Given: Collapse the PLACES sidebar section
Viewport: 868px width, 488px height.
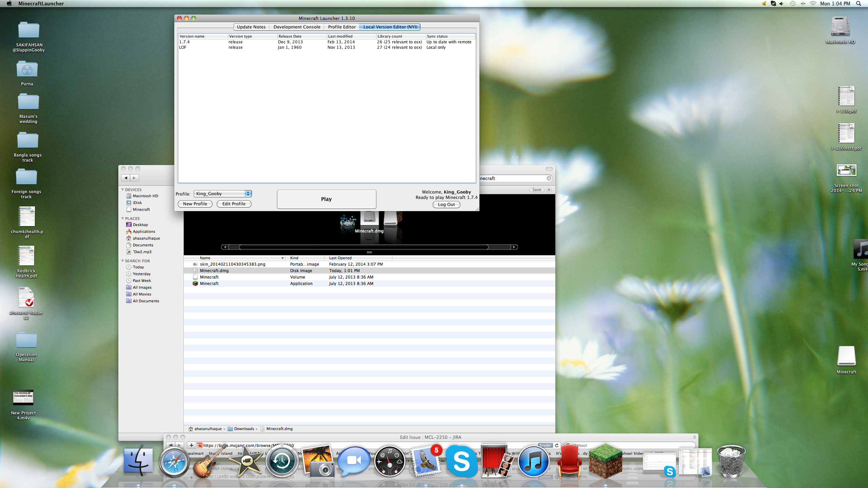Looking at the screenshot, I should pos(123,219).
